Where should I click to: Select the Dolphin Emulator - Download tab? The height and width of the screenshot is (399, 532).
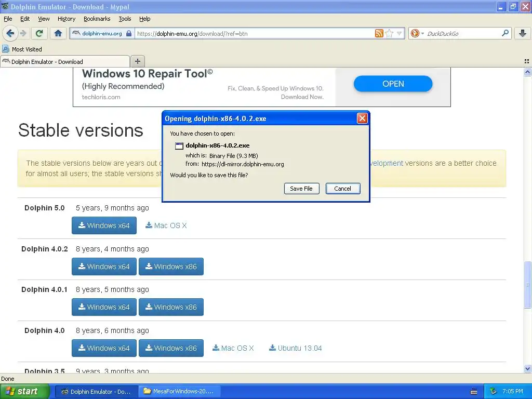(x=65, y=61)
